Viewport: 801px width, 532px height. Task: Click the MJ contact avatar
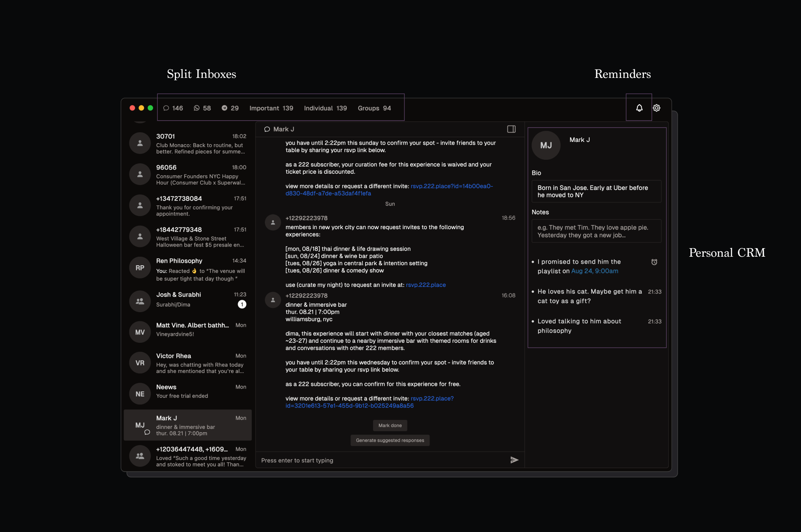[x=546, y=145]
